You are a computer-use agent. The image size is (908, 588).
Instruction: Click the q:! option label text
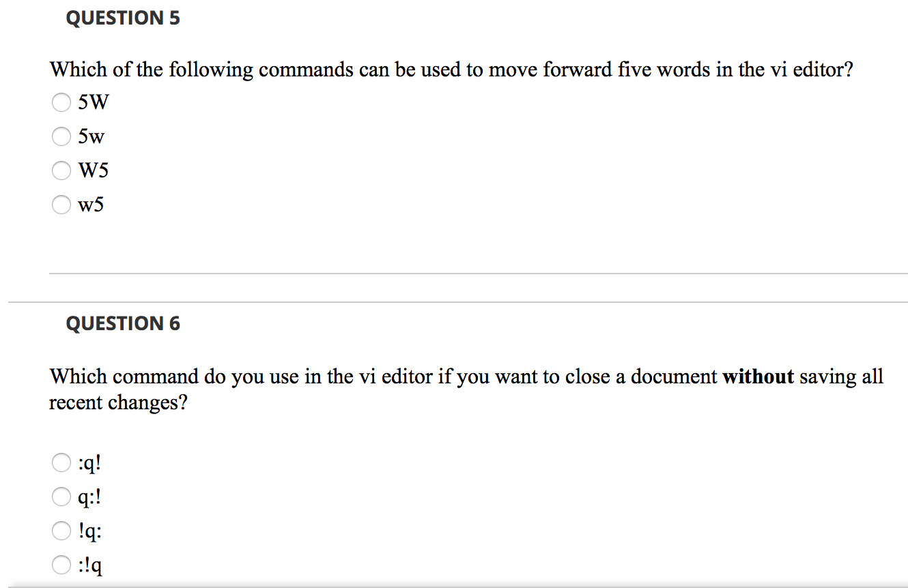tap(89, 497)
